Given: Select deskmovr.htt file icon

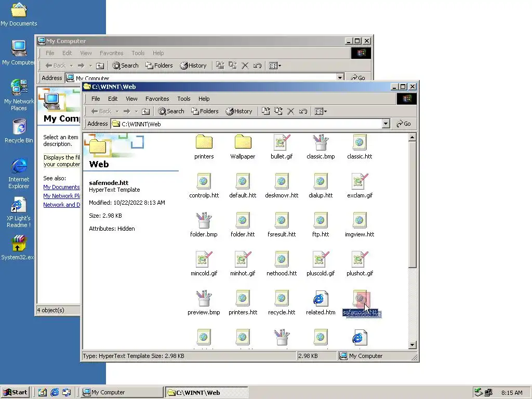Looking at the screenshot, I should tap(282, 181).
